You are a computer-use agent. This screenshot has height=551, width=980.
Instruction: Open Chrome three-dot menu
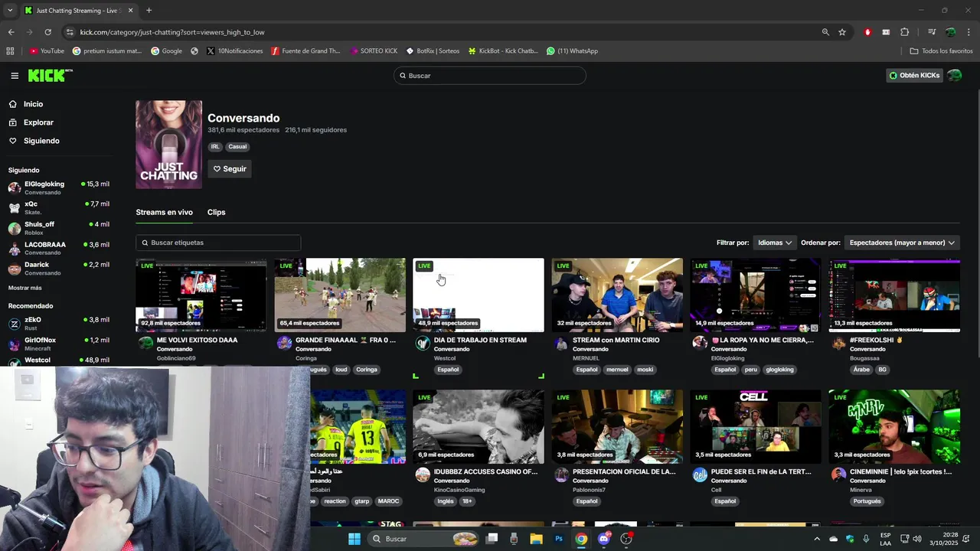(969, 32)
